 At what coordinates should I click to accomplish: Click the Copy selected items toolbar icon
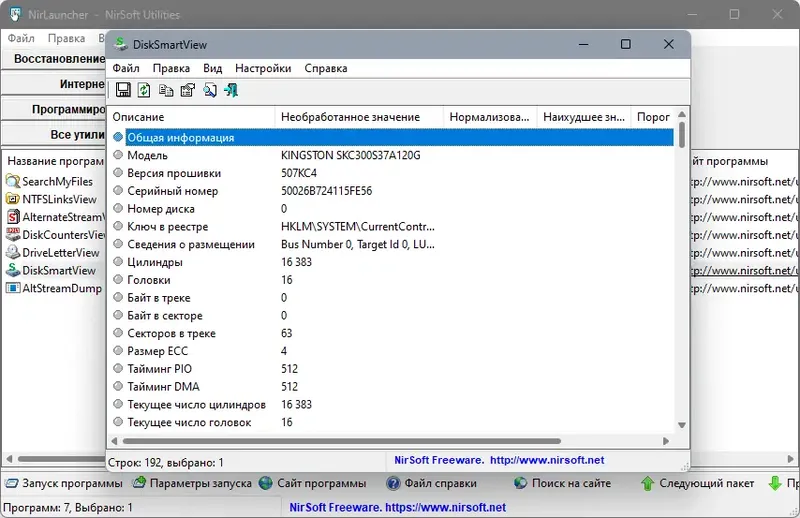click(166, 90)
